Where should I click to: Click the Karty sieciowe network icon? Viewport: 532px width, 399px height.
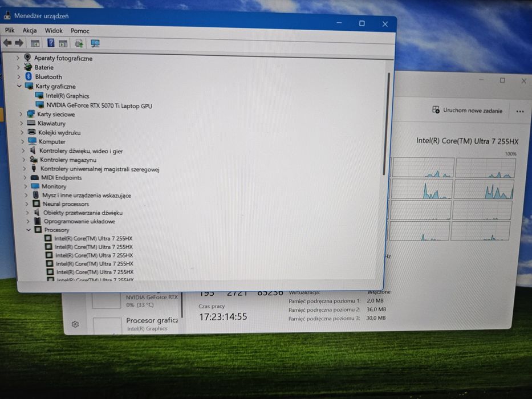(x=31, y=113)
